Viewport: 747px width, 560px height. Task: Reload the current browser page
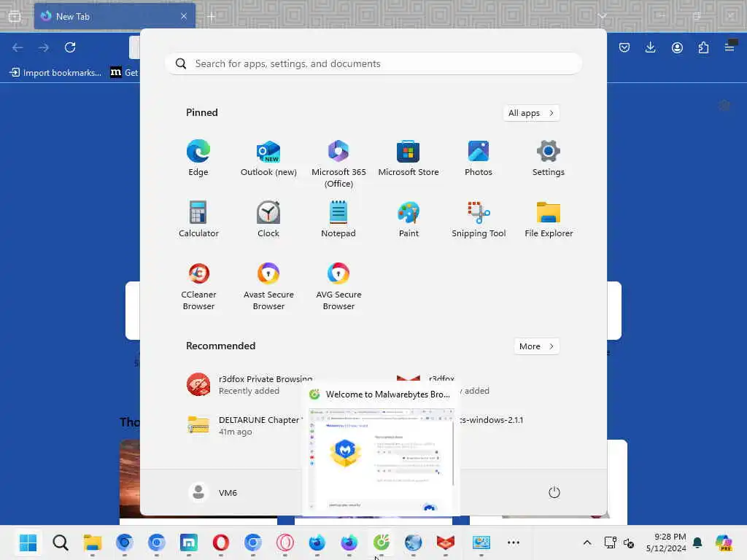click(x=70, y=47)
